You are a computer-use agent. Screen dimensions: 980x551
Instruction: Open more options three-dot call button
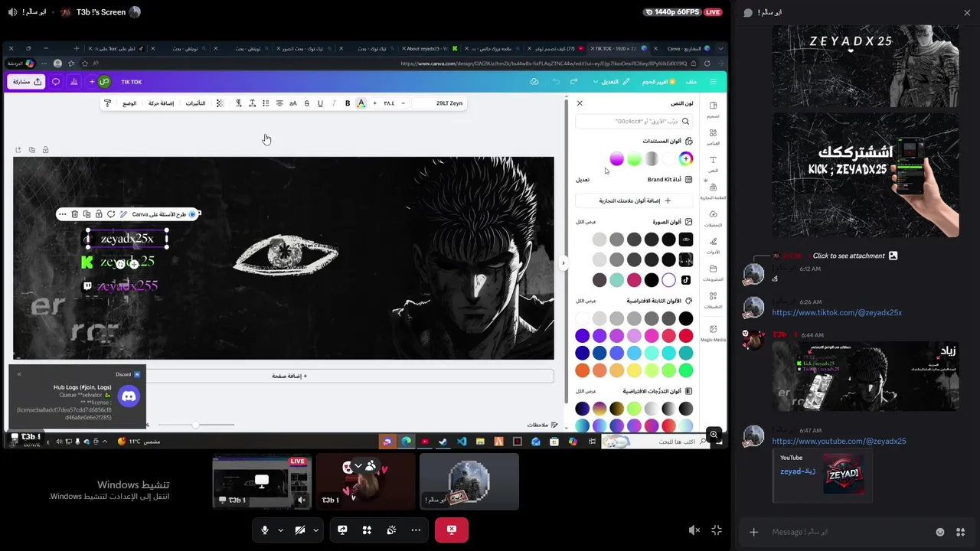416,530
